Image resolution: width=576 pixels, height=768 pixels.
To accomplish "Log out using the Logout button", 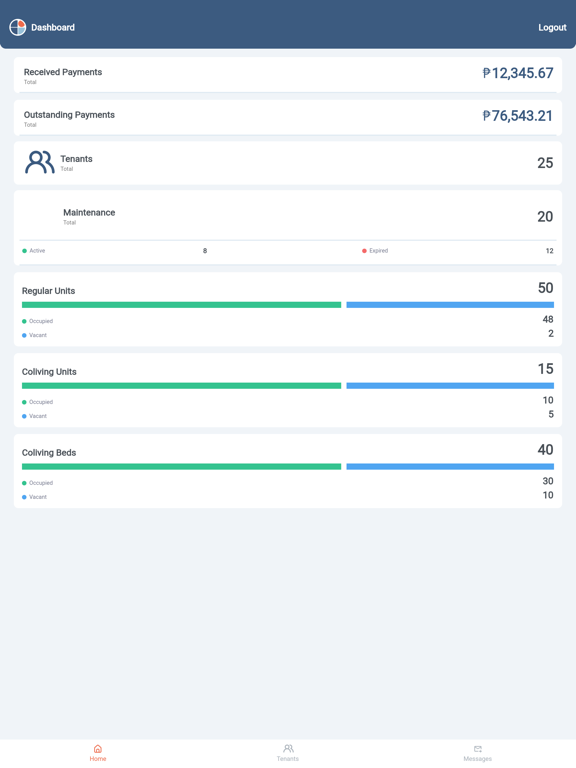I will pyautogui.click(x=552, y=27).
